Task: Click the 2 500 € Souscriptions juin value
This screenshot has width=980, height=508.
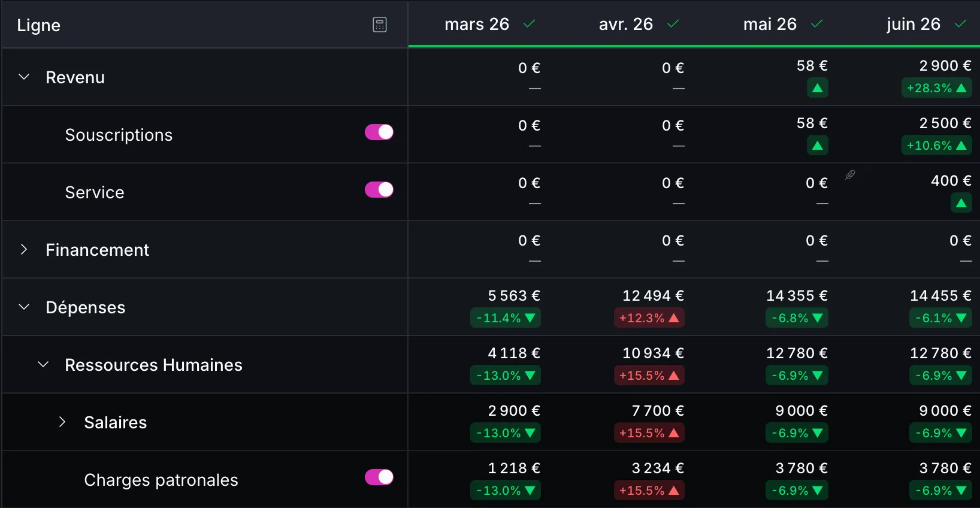Action: (x=945, y=123)
